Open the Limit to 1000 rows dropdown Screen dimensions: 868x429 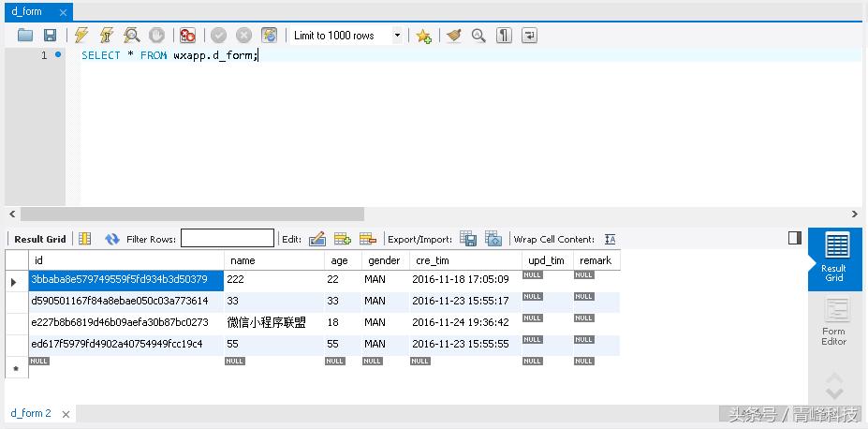pyautogui.click(x=397, y=36)
